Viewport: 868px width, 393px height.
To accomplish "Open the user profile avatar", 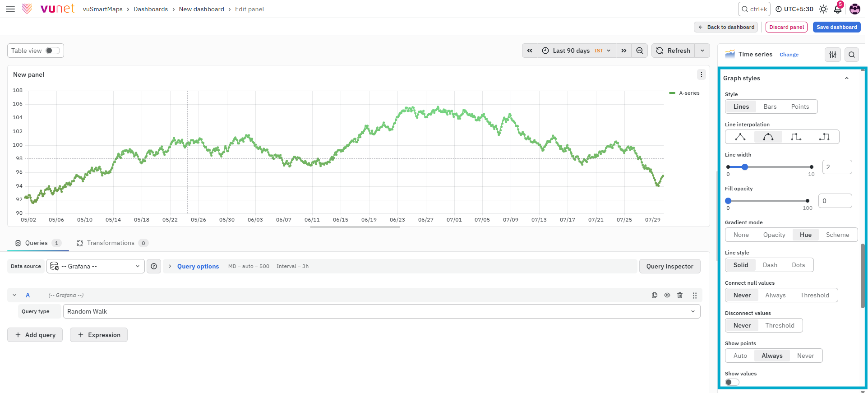I will 855,9.
